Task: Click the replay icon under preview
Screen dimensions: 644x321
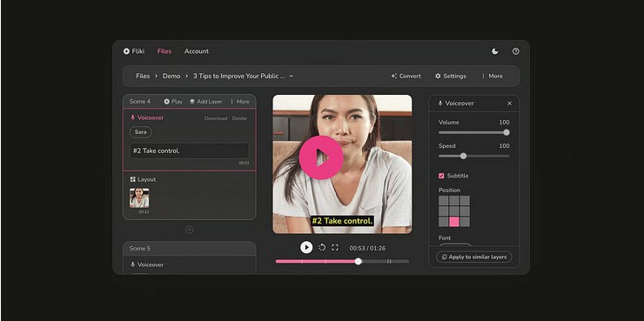Action: pos(322,248)
